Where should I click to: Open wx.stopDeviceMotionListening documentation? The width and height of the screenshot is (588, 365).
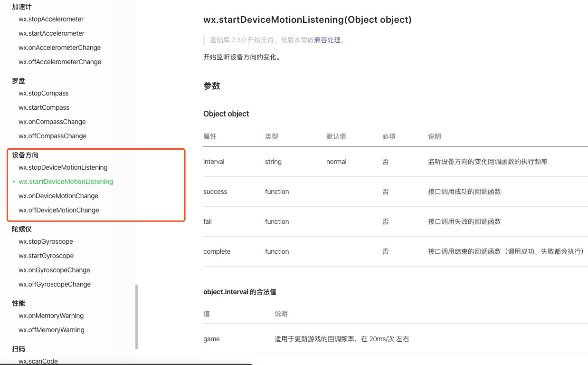(63, 167)
